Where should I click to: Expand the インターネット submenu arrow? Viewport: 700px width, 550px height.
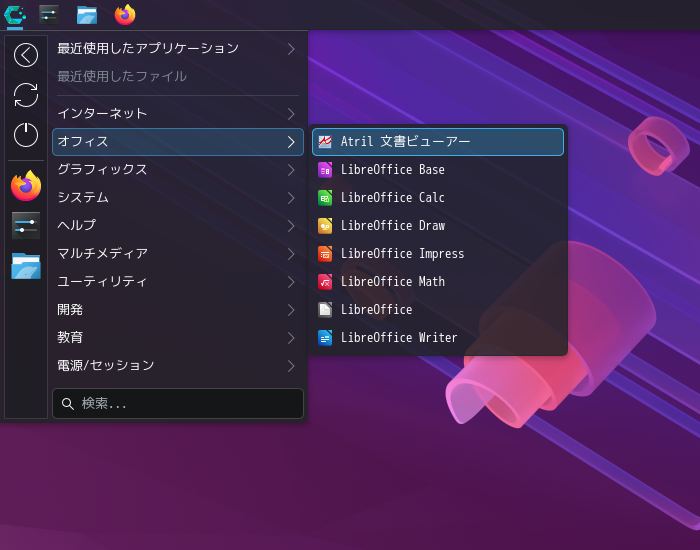tap(291, 114)
